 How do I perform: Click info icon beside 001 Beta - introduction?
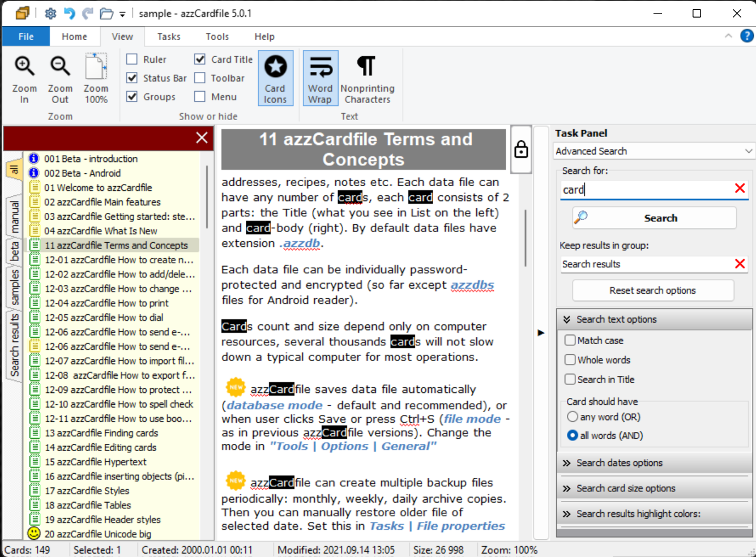[x=34, y=158]
